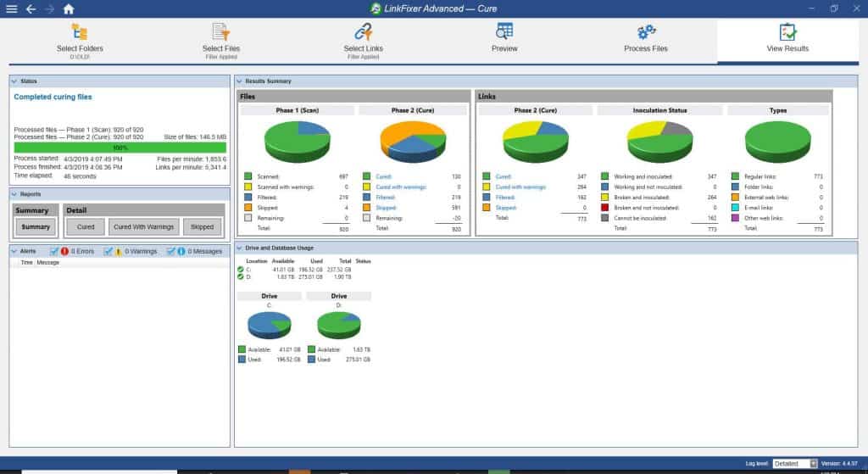
Task: Open the Summary report
Action: pos(36,227)
